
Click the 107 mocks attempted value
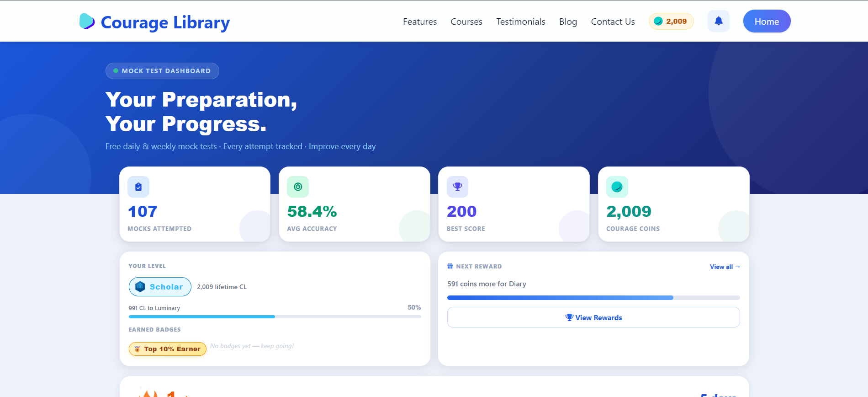[x=143, y=211]
